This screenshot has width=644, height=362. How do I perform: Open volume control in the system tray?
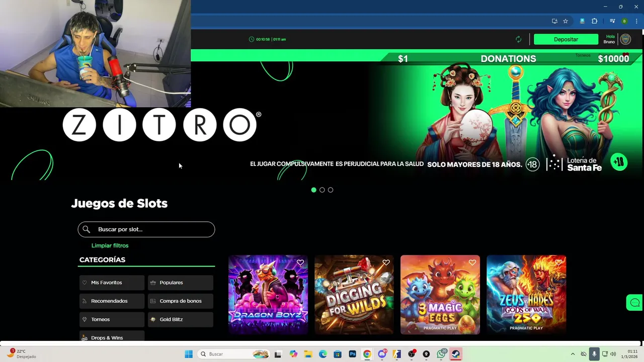pyautogui.click(x=613, y=354)
